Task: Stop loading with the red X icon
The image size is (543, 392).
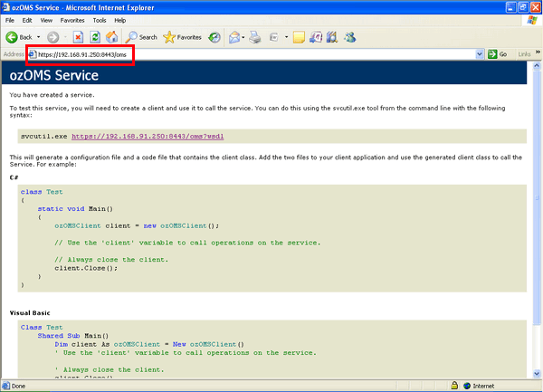Action: tap(78, 37)
